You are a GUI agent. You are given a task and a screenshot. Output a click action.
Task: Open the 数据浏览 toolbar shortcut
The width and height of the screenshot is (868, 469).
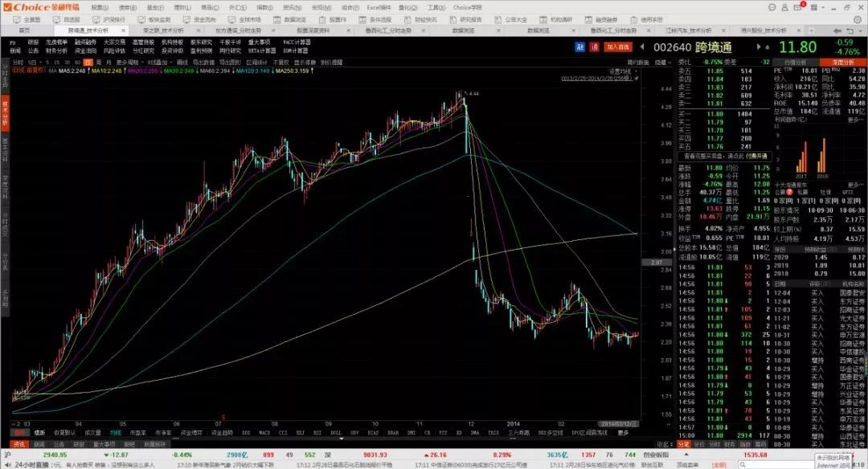(289, 19)
